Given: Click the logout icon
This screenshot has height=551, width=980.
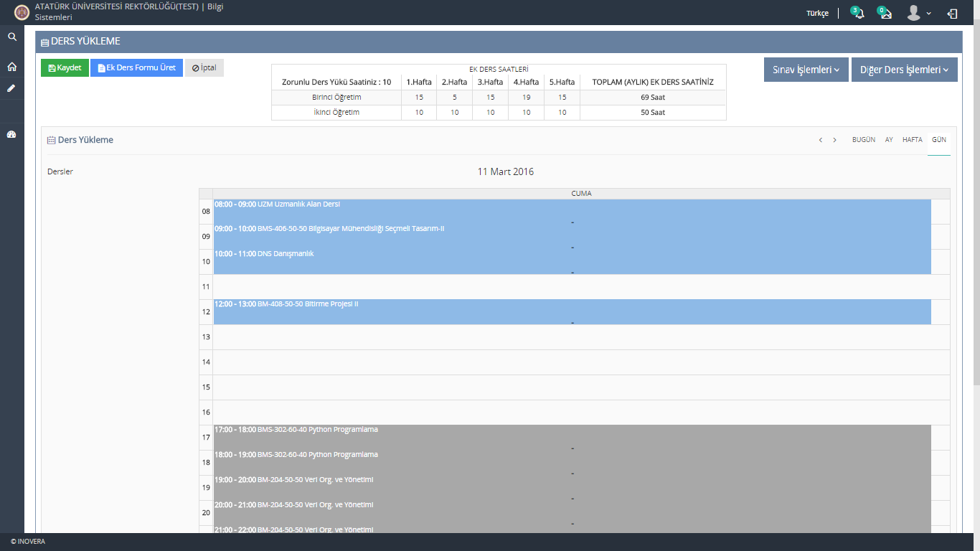Looking at the screenshot, I should pos(952,13).
